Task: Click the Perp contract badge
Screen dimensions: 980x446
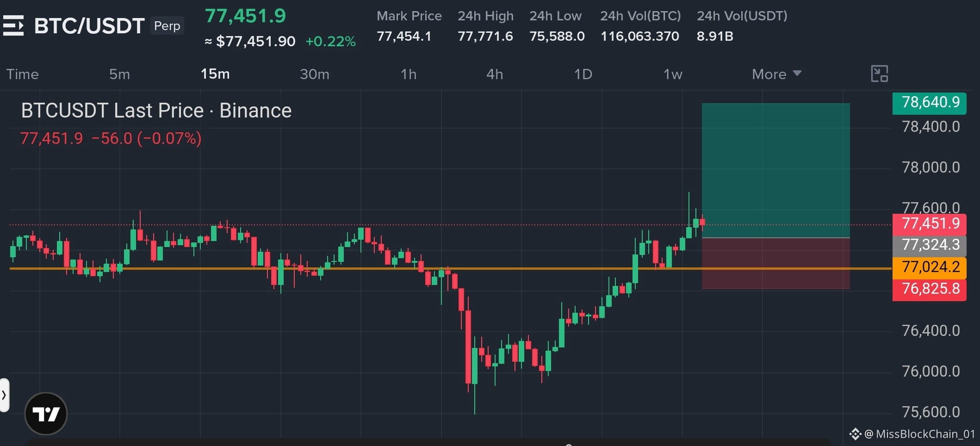Action: click(x=167, y=26)
